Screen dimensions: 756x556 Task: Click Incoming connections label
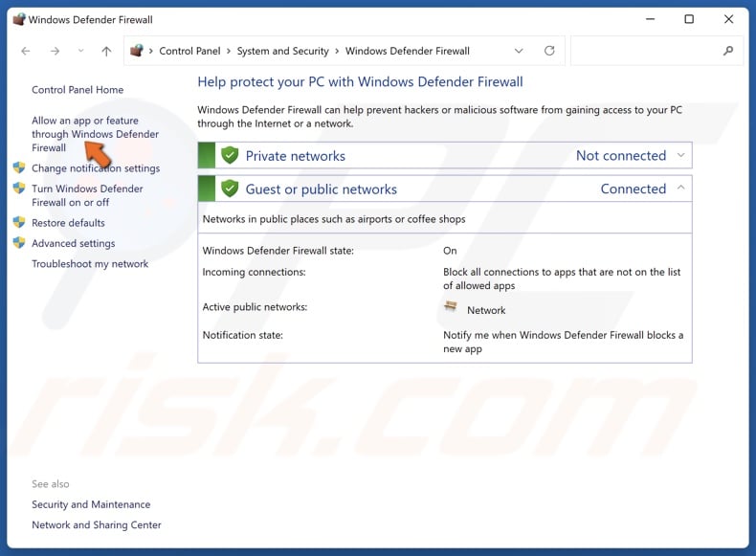click(255, 272)
